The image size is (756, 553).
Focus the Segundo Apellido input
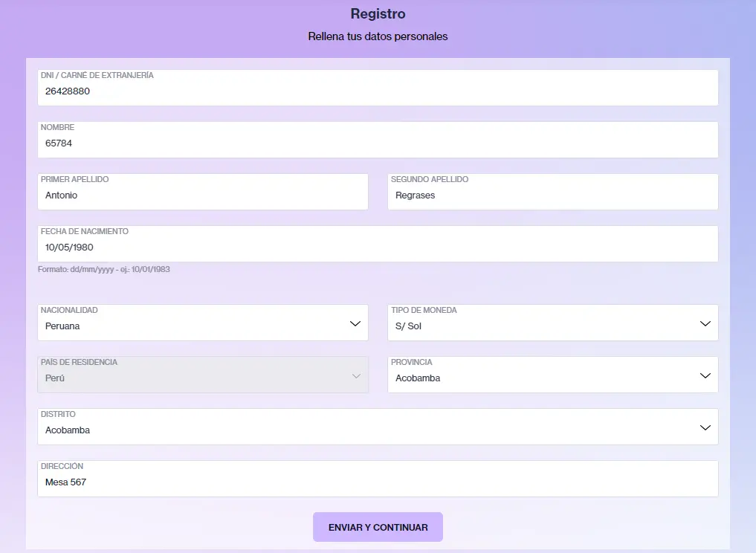click(x=552, y=195)
